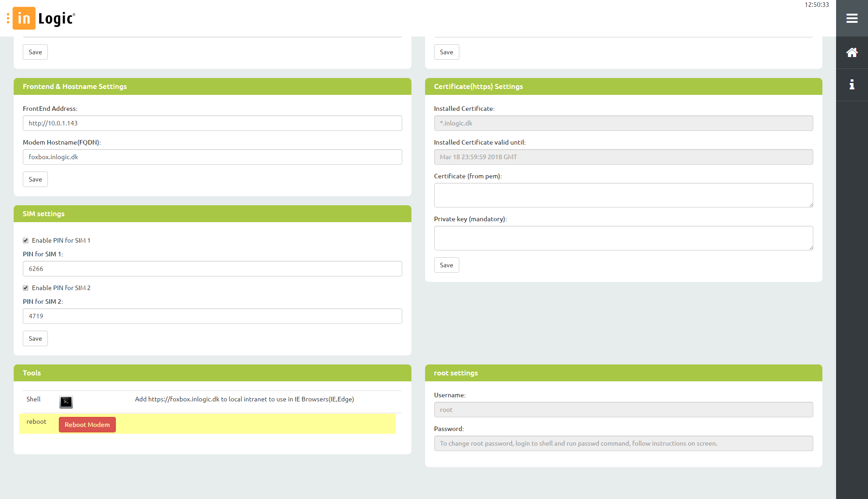The width and height of the screenshot is (868, 499).
Task: Uncheck Enable PIN for SIM 2
Action: coord(26,288)
